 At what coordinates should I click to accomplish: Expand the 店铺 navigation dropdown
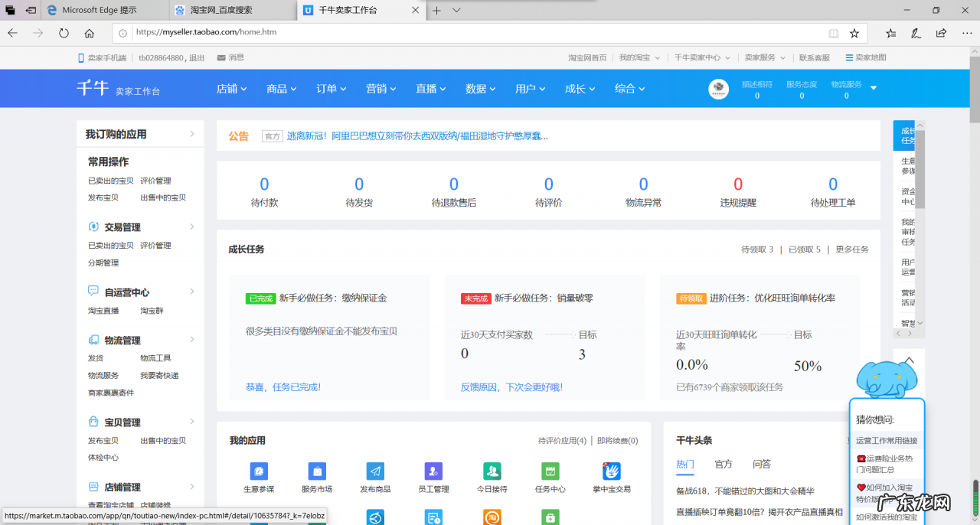(x=232, y=88)
